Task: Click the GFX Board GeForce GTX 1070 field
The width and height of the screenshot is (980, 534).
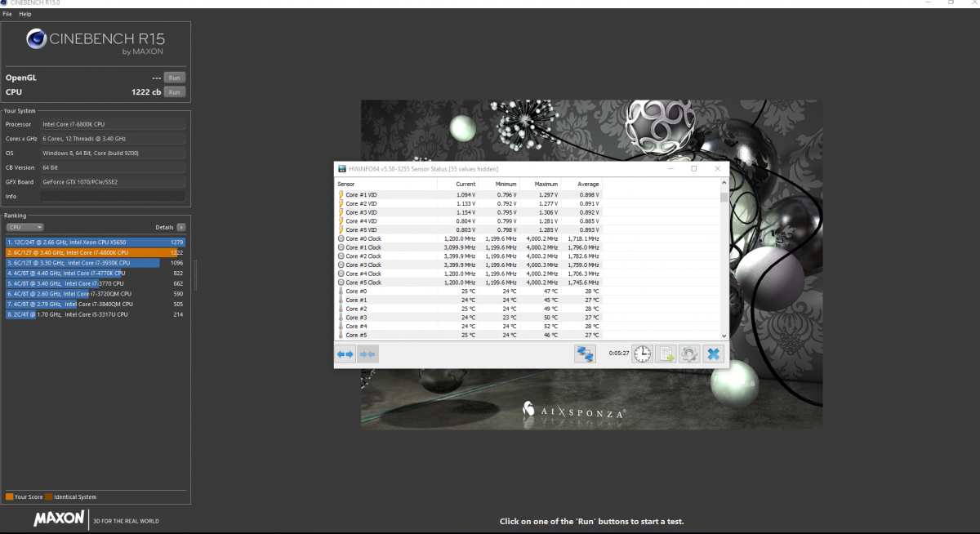Action: pyautogui.click(x=113, y=182)
